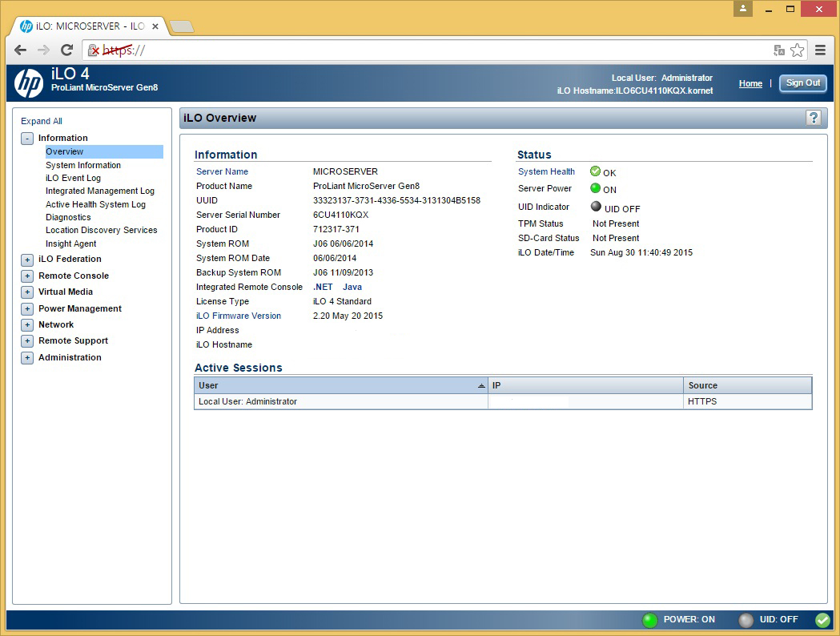Screen dimensions: 840x636
Task: Open a new browser tab
Action: click(x=181, y=26)
